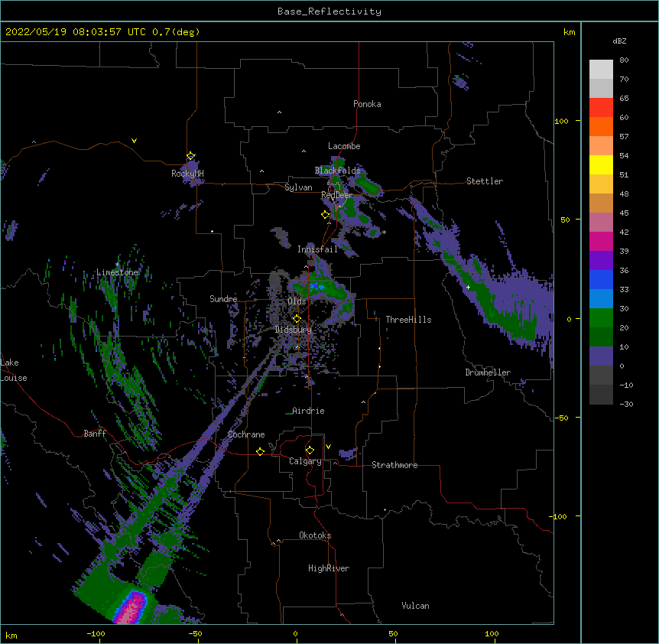659x644 pixels.
Task: Click the -100 tick label on right axis
Action: (560, 516)
